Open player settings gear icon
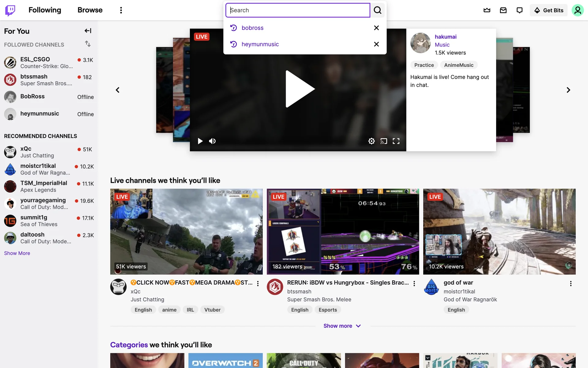 371,141
